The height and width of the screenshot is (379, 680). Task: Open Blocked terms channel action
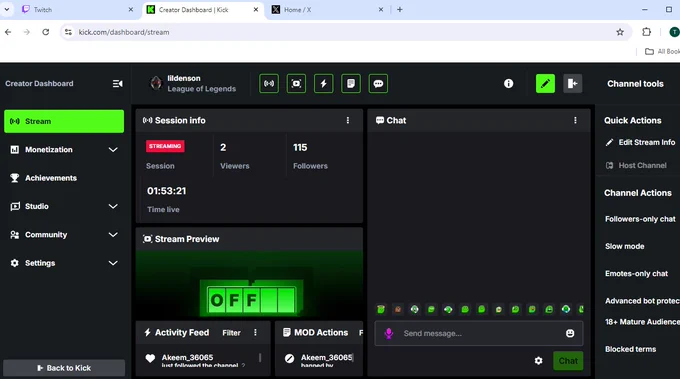click(631, 349)
